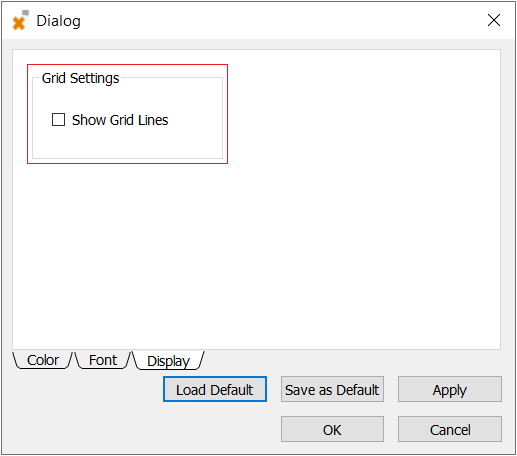Close the dialog with the X button

click(x=494, y=20)
